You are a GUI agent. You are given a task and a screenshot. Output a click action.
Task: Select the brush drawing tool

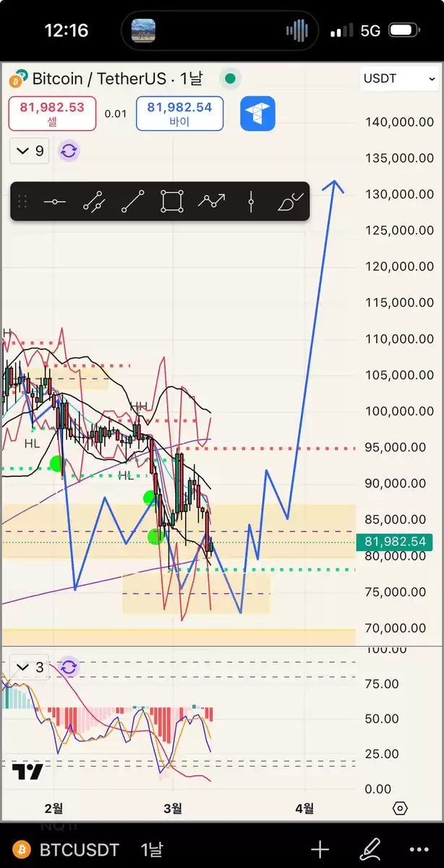290,202
